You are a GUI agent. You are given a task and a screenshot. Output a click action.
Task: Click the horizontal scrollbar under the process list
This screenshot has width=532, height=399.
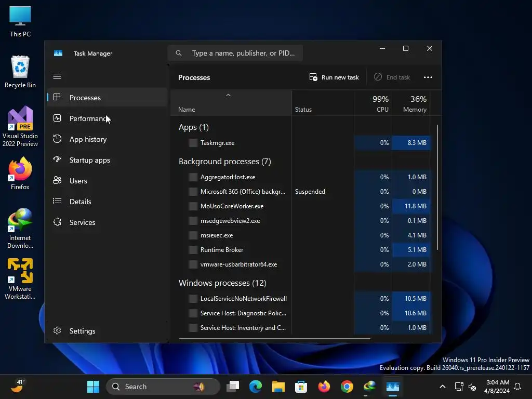click(x=274, y=339)
